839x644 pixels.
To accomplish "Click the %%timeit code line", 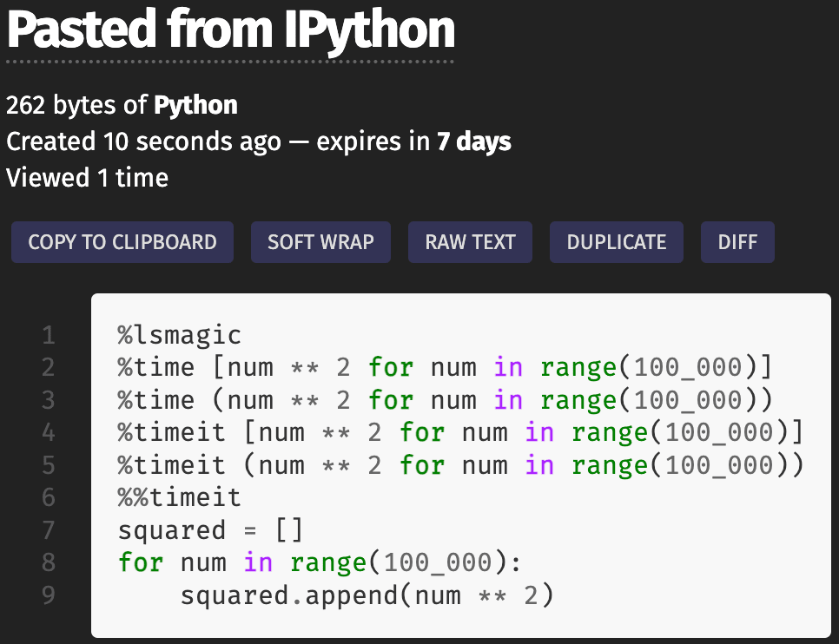I will coord(179,498).
